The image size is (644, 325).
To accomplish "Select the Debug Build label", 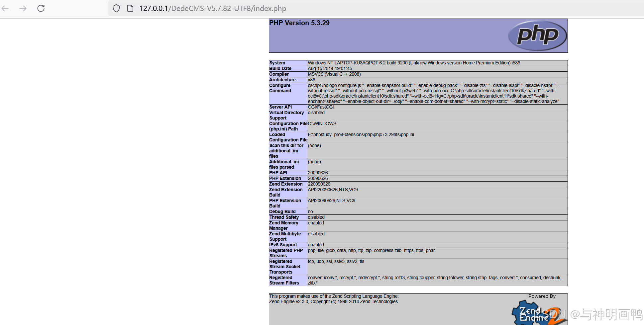I will [282, 211].
